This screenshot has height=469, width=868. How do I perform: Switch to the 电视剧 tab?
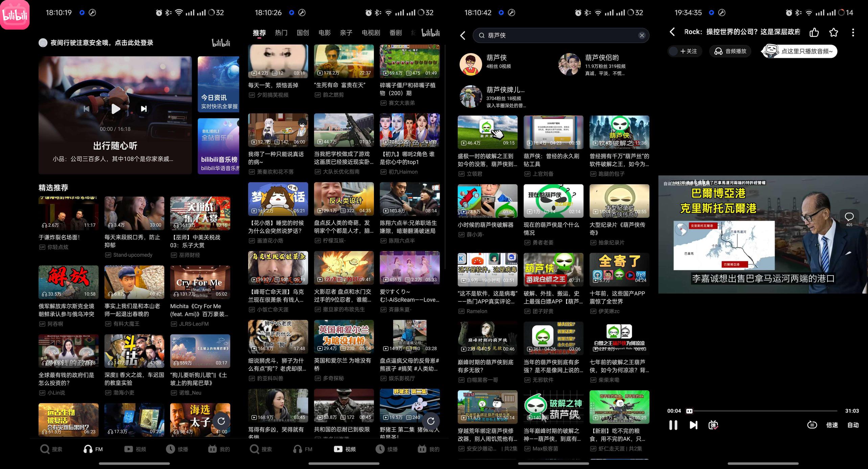pos(371,33)
